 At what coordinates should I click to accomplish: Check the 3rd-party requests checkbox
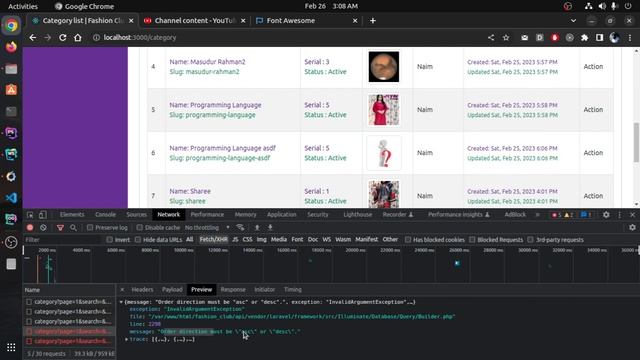(530, 240)
